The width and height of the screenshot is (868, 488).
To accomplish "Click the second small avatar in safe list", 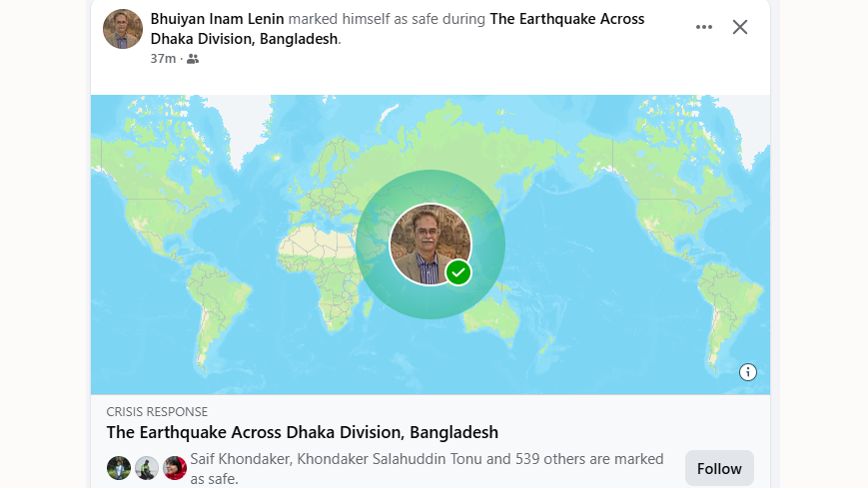I will tap(147, 468).
